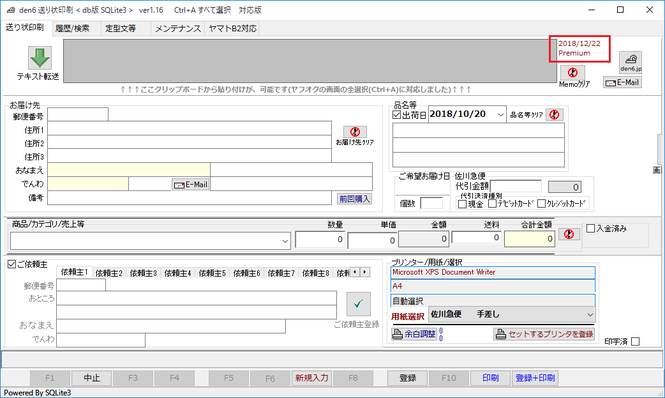The width and height of the screenshot is (665, 398).
Task: Click the 代引金額 input field
Action: pos(516,186)
